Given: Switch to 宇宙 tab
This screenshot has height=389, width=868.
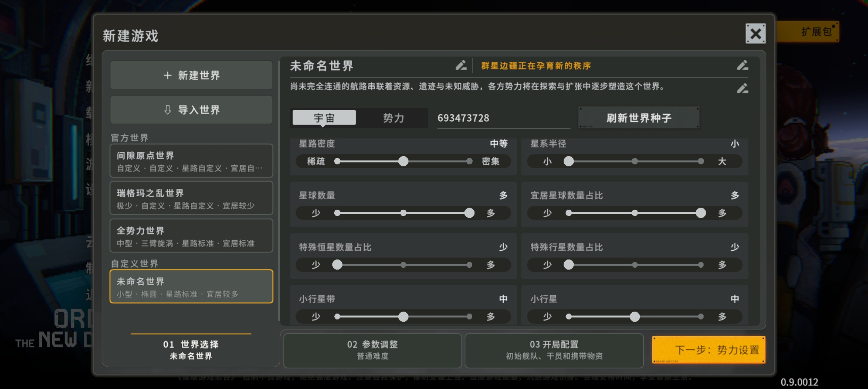Looking at the screenshot, I should (324, 118).
